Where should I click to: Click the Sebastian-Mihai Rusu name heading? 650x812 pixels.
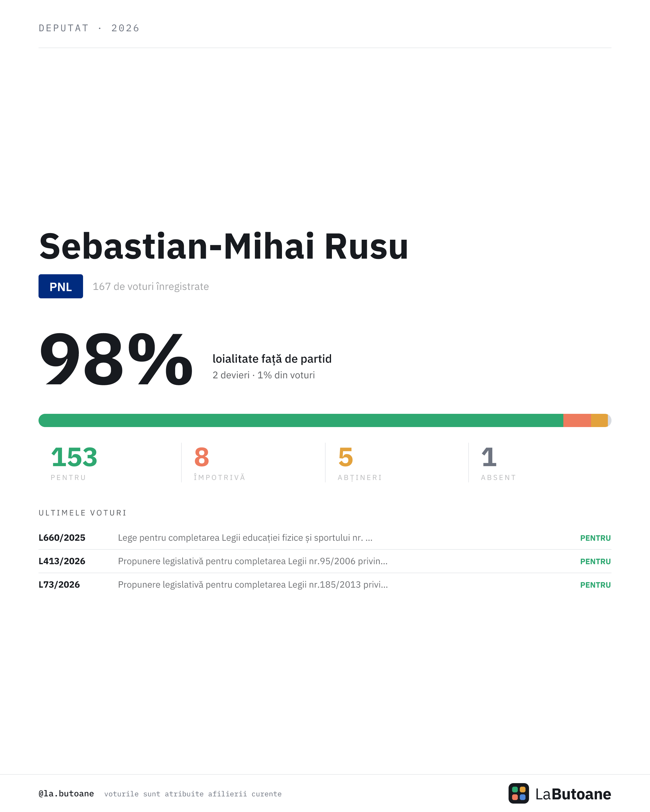[224, 246]
